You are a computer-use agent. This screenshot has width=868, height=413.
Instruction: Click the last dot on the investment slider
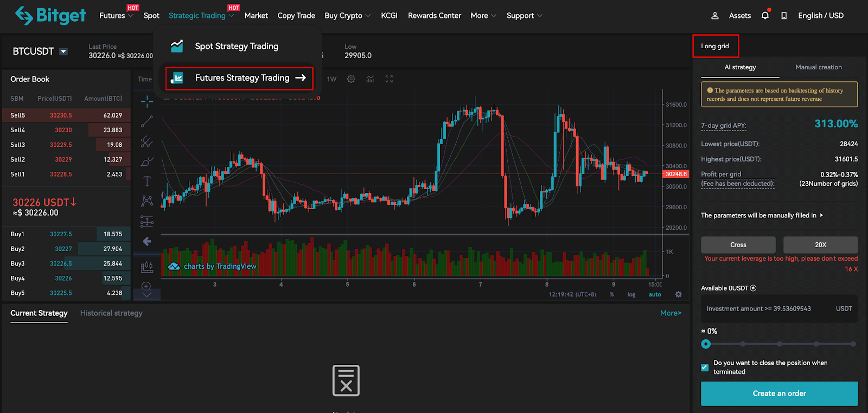(853, 344)
